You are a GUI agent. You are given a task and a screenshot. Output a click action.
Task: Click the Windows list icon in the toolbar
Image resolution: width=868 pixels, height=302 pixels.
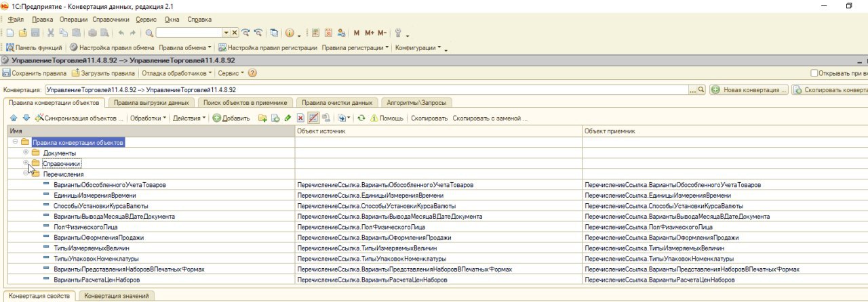273,33
